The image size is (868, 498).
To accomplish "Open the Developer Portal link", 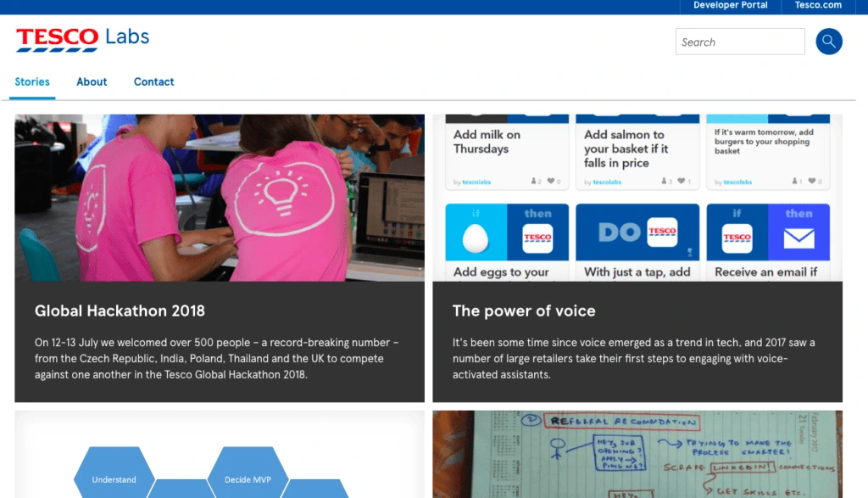I will (729, 6).
